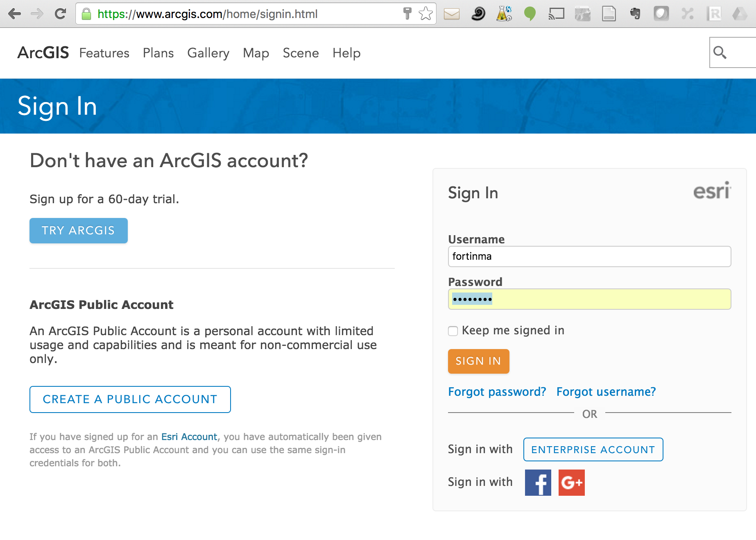Click the Google Drive extension icon
The image size is (756, 540).
[x=740, y=14]
